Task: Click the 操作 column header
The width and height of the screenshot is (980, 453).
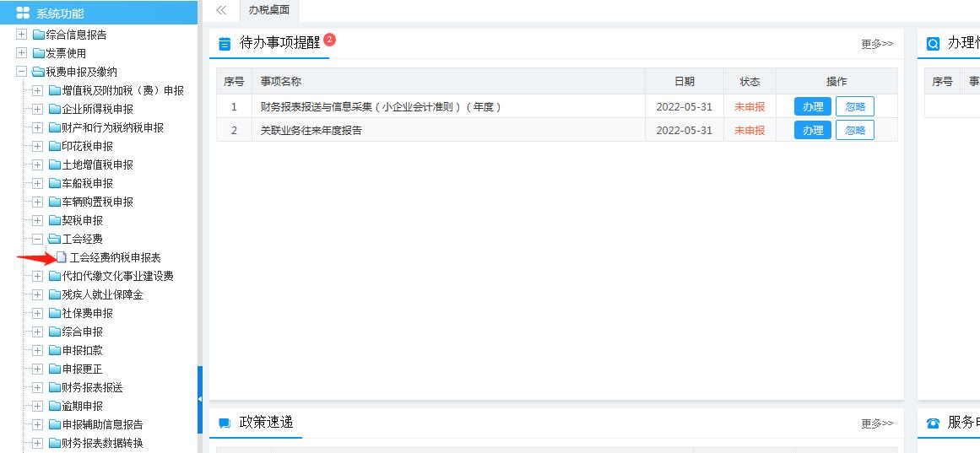Action: coord(837,81)
